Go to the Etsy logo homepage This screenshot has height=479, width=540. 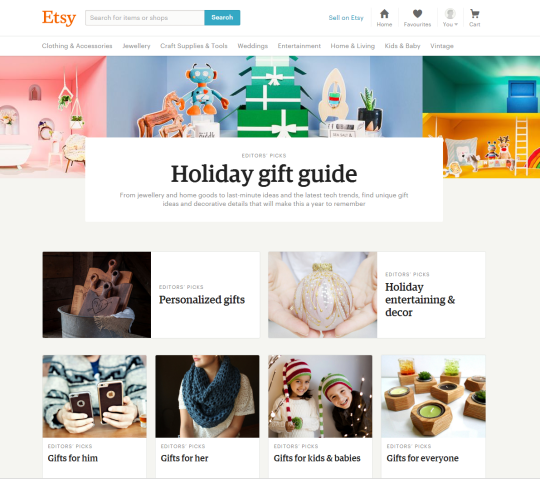point(59,18)
